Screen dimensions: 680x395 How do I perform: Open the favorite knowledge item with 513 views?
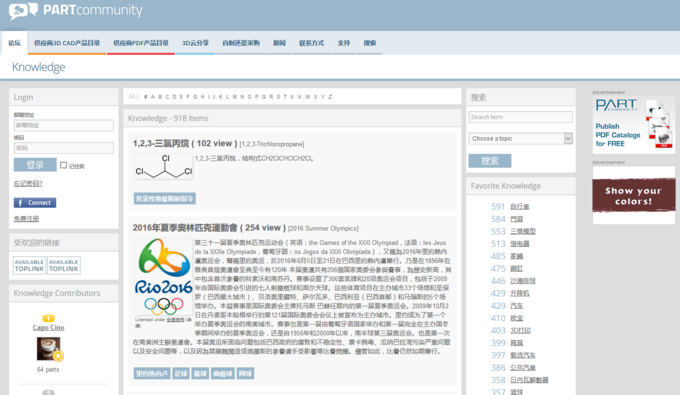coord(520,244)
